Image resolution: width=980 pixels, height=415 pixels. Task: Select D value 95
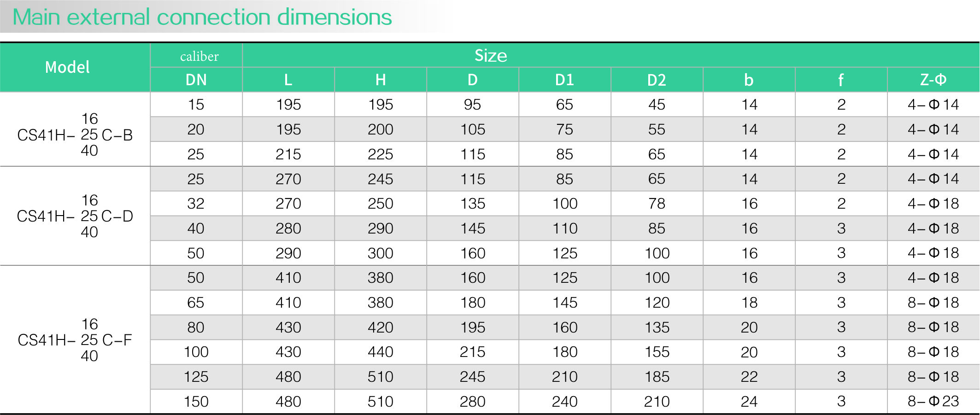click(x=472, y=105)
